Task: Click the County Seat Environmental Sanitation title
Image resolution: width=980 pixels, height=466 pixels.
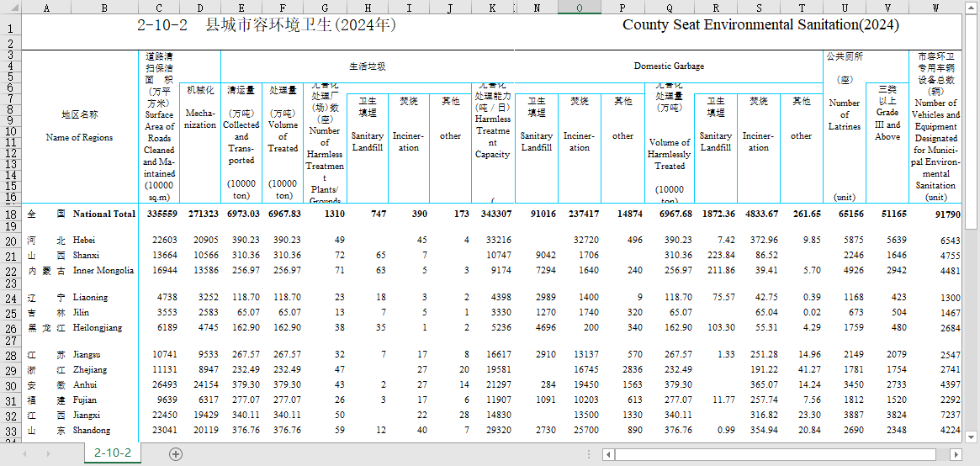Action: [760, 25]
